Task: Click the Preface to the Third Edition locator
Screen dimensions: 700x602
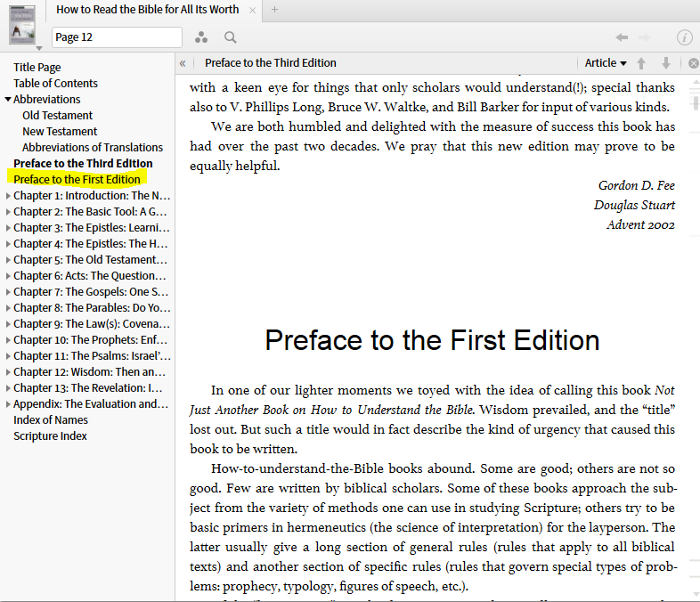Action: (271, 63)
